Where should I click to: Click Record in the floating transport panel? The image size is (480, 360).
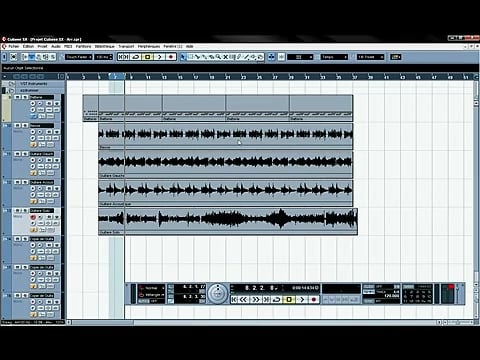[313, 300]
